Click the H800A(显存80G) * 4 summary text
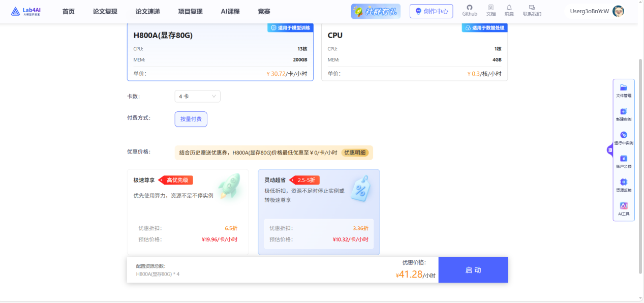This screenshot has width=644, height=303. [158, 274]
